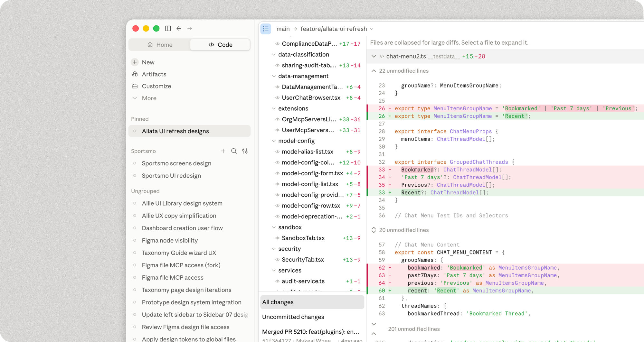
Task: Click file icon of SecurityTab.tsx
Action: pyautogui.click(x=277, y=260)
